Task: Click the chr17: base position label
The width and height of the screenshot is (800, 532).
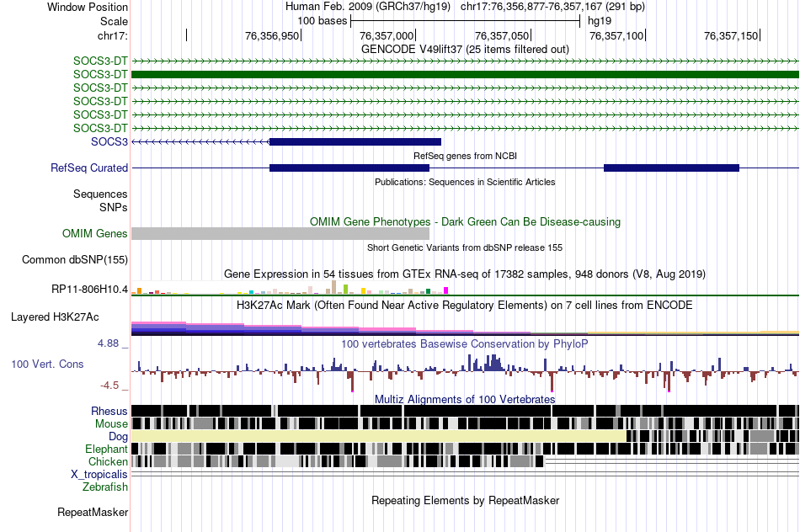Action: (113, 35)
